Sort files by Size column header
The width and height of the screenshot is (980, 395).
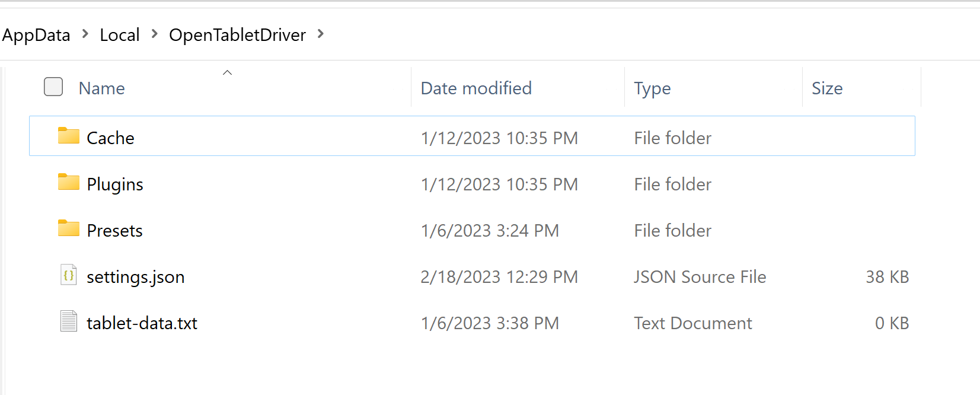coord(827,88)
